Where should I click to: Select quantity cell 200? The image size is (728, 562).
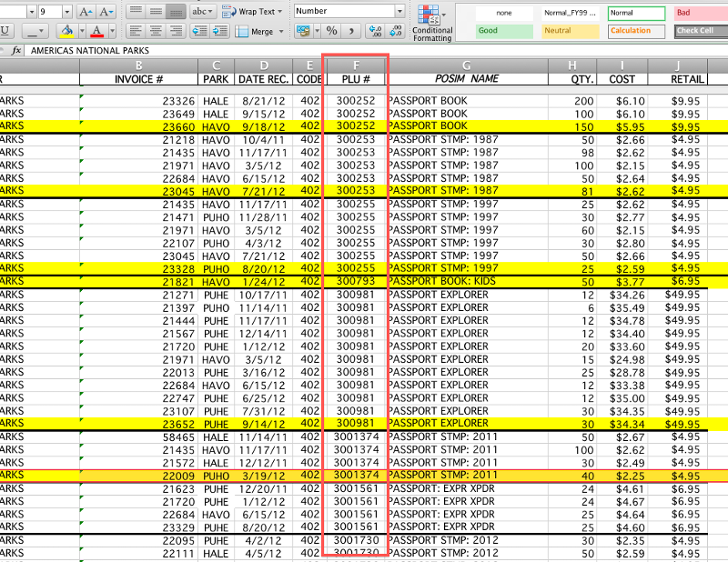coord(572,101)
